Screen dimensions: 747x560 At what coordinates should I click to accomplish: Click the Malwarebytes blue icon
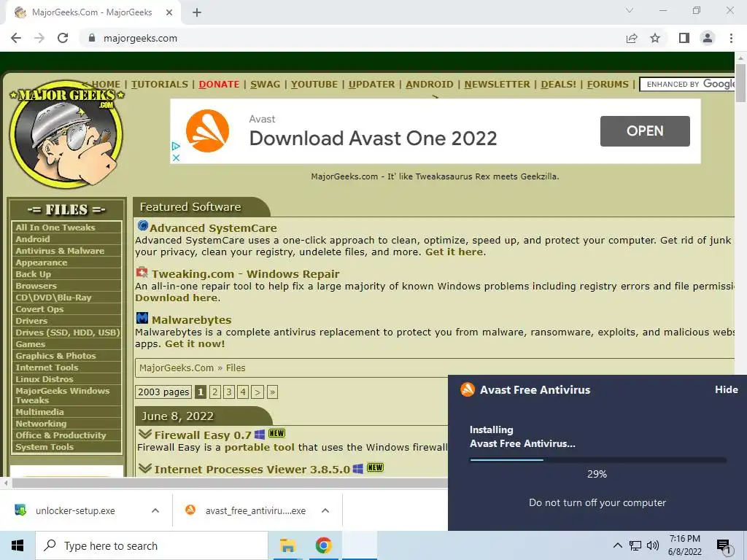click(x=142, y=318)
